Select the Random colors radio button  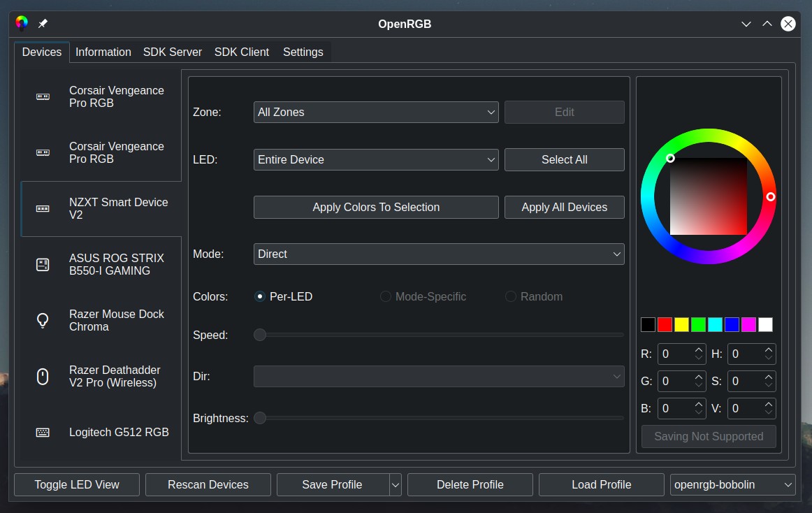coord(511,296)
